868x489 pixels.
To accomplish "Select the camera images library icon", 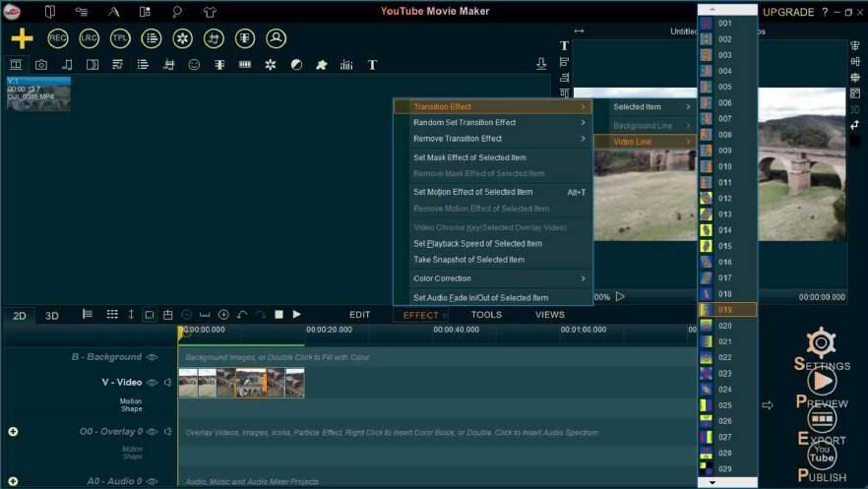I will coord(41,65).
